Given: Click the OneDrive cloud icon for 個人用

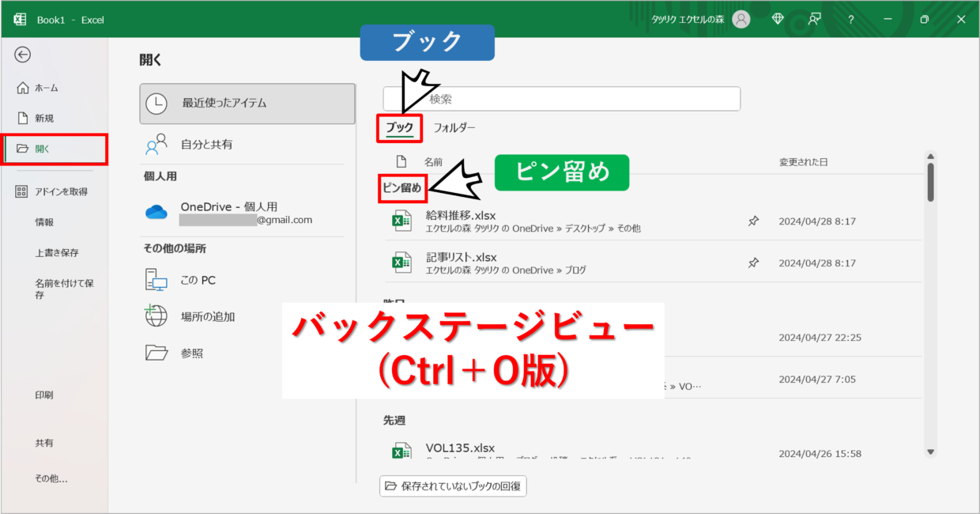Looking at the screenshot, I should click(x=156, y=212).
